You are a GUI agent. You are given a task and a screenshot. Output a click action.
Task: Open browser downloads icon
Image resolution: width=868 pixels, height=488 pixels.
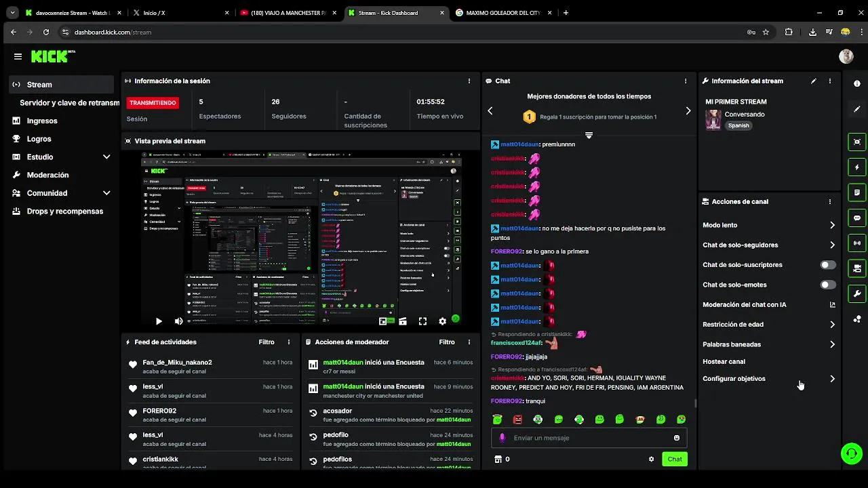pyautogui.click(x=812, y=32)
